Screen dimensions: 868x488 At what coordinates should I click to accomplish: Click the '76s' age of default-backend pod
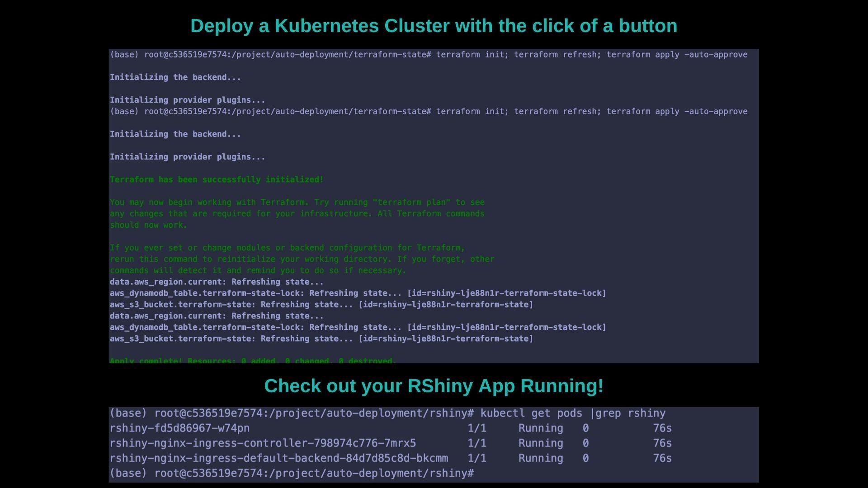coord(662,458)
